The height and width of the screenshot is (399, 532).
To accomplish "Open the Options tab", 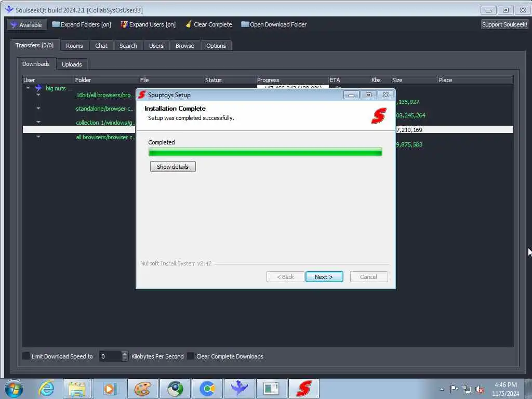I will click(x=216, y=46).
